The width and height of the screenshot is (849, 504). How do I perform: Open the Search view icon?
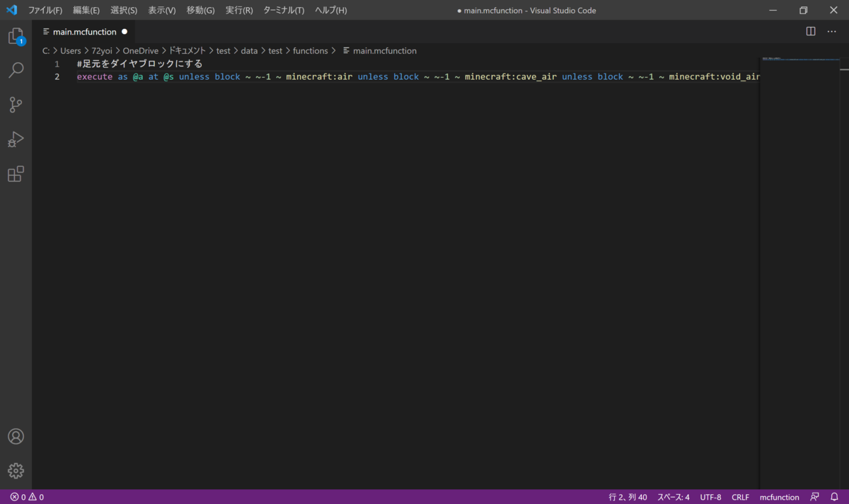coord(16,70)
